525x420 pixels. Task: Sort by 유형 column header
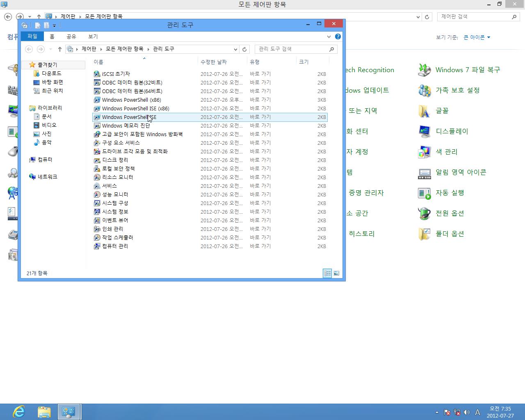272,62
